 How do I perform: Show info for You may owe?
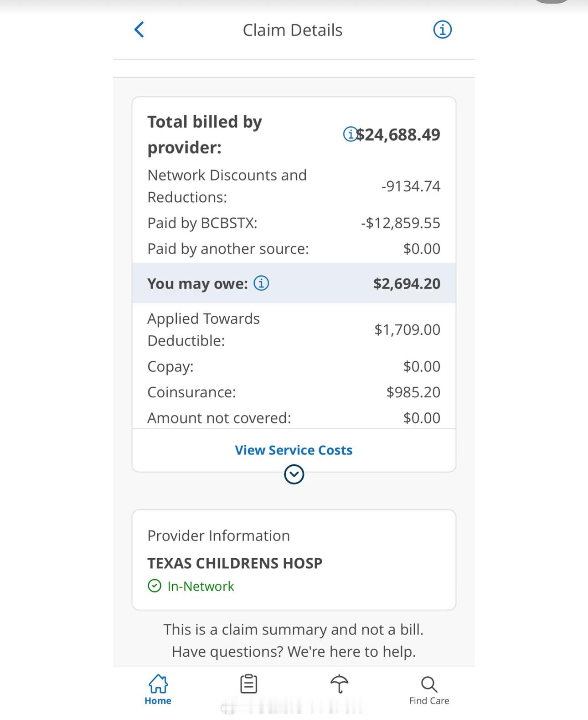click(261, 283)
